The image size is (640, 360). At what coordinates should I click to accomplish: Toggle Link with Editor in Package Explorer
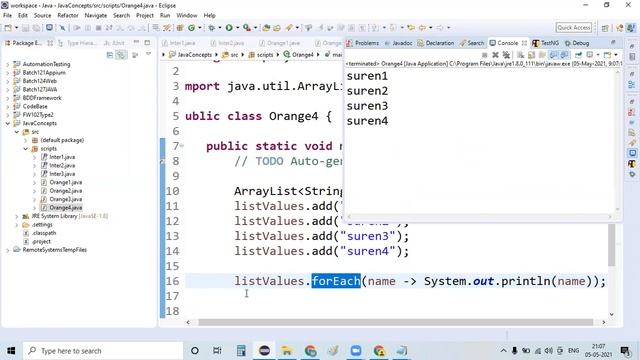(121, 55)
